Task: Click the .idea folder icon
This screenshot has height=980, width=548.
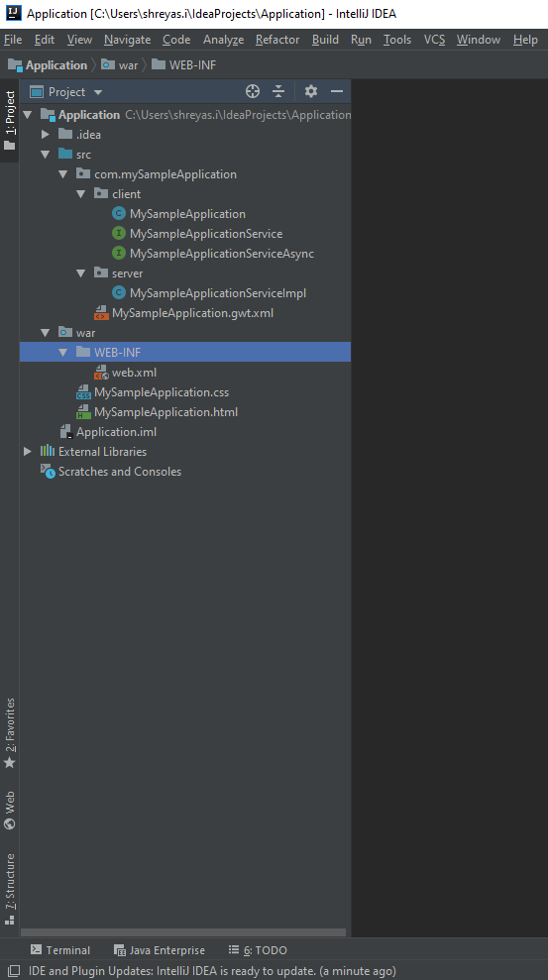Action: [65, 135]
